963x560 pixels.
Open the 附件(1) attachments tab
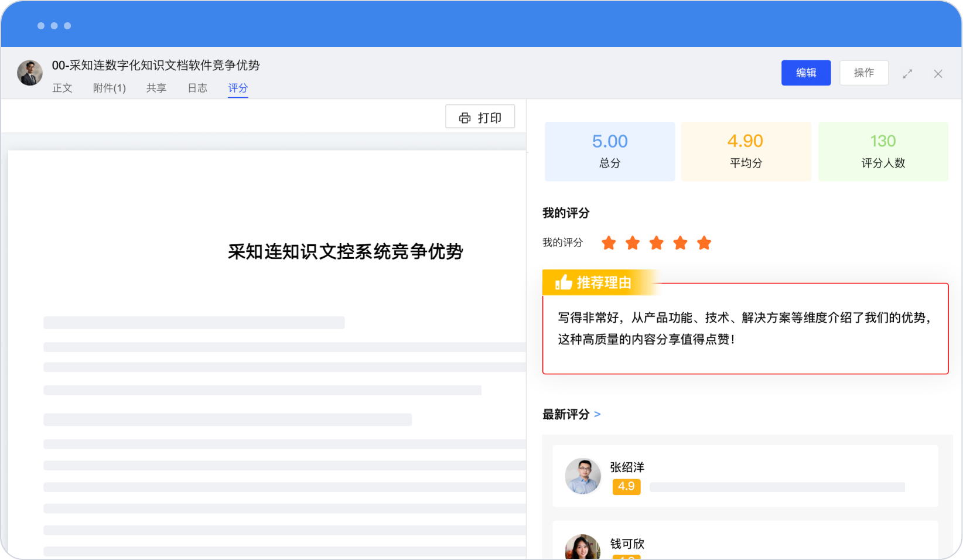pyautogui.click(x=110, y=88)
